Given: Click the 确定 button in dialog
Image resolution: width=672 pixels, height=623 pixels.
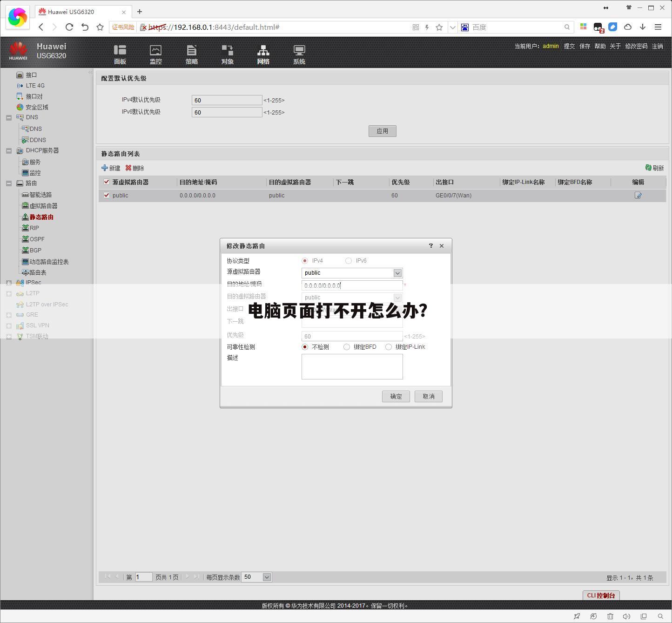Looking at the screenshot, I should [396, 397].
